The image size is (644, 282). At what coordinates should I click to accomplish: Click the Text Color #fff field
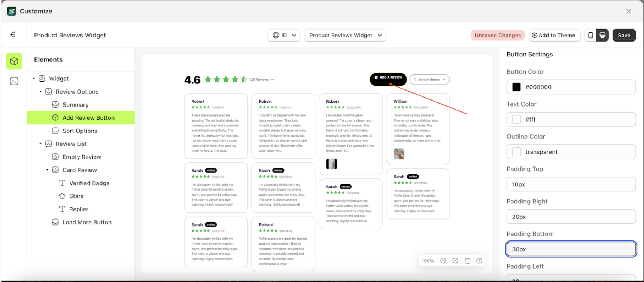coord(571,119)
